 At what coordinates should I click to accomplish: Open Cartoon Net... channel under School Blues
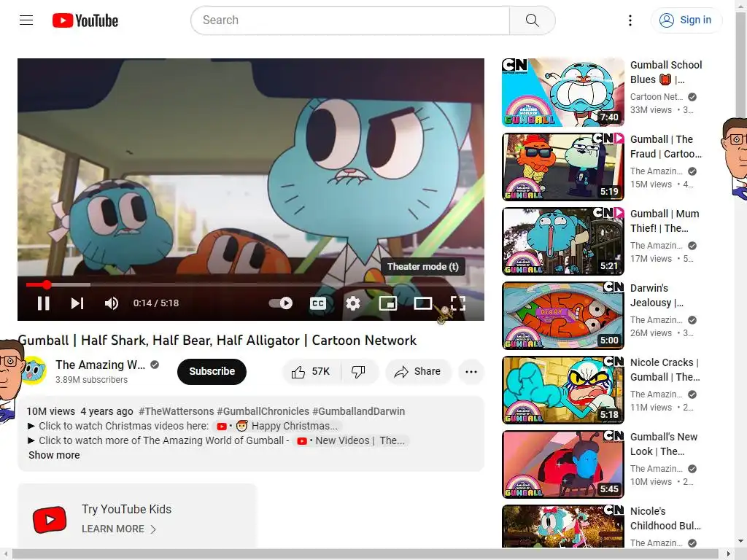pyautogui.click(x=657, y=97)
